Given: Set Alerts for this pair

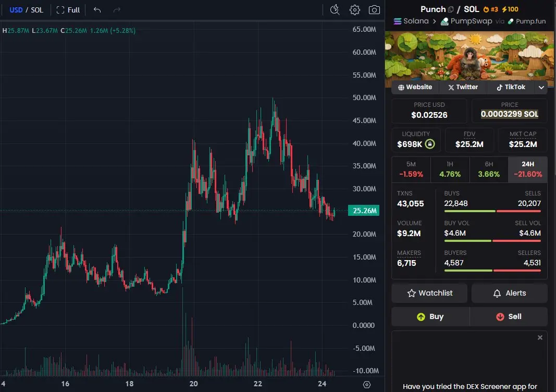Looking at the screenshot, I should [510, 293].
